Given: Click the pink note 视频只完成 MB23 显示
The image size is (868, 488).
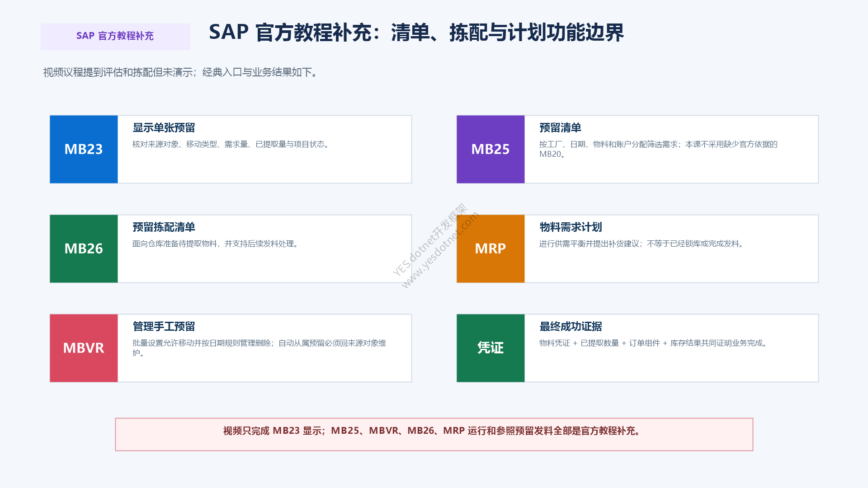Looking at the screenshot, I should [434, 434].
